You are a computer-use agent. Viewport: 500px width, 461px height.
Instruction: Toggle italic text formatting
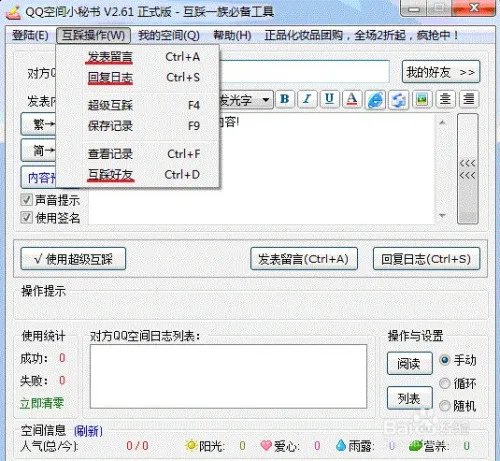tap(307, 99)
